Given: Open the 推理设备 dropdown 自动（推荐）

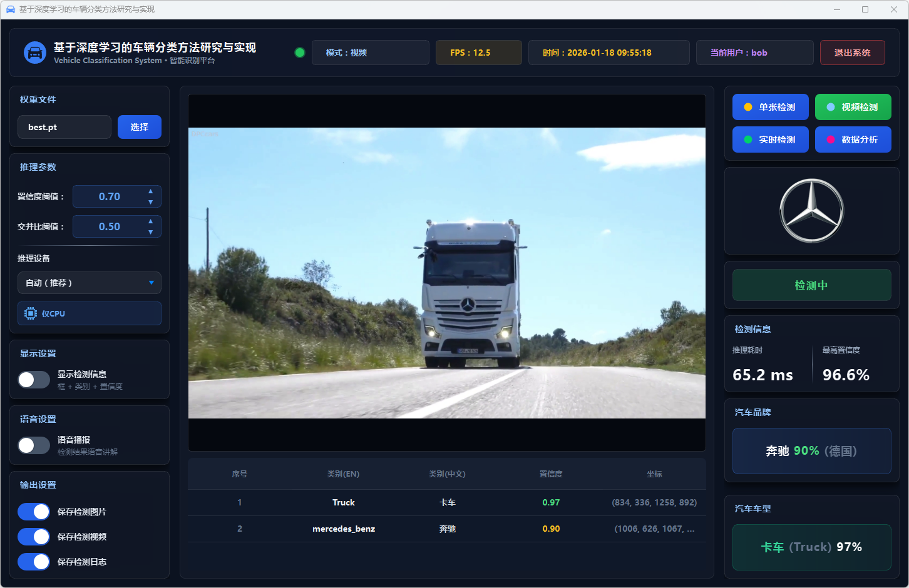Looking at the screenshot, I should 90,283.
